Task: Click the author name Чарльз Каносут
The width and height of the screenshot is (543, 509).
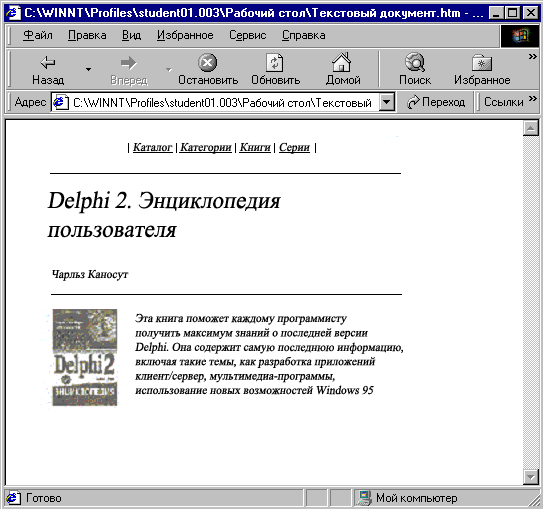Action: [90, 275]
